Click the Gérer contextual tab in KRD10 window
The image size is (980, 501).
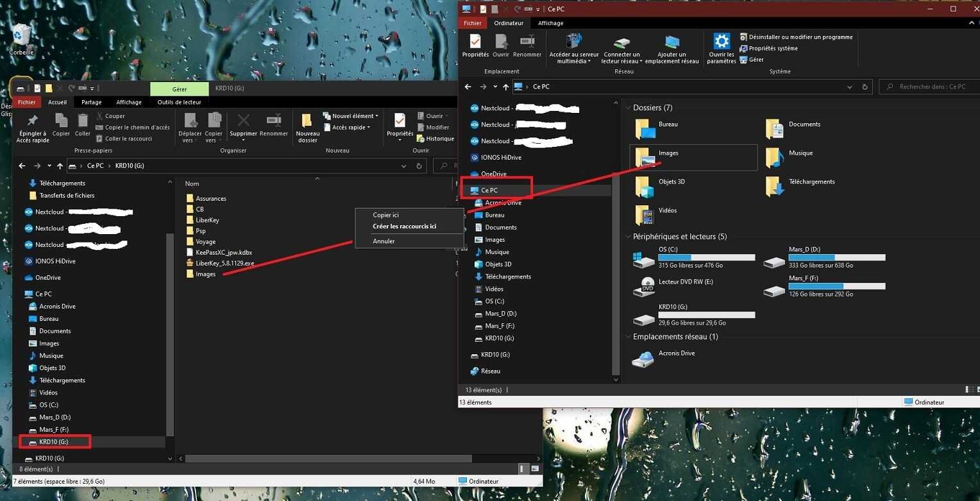[x=180, y=89]
